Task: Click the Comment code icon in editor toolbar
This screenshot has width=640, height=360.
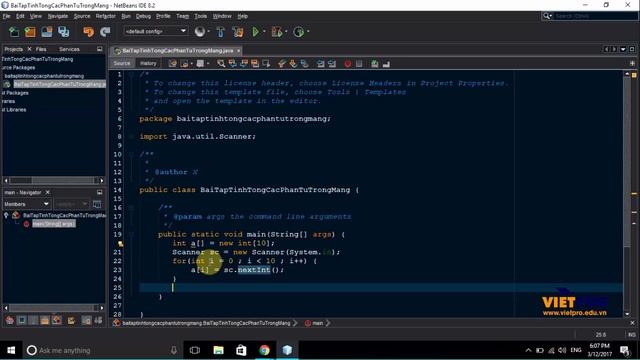Action: point(375,63)
